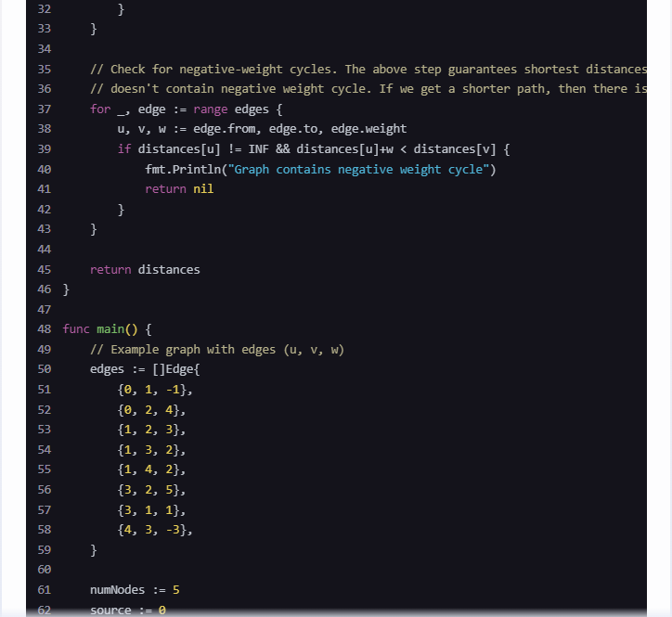This screenshot has width=672, height=617.
Task: Click 'main()' function name on line 48
Action: [x=117, y=329]
